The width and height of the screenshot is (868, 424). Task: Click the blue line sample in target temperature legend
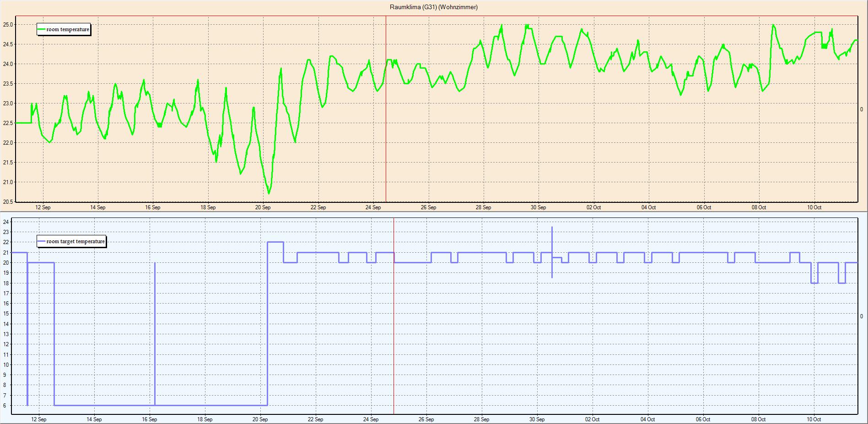tap(42, 241)
